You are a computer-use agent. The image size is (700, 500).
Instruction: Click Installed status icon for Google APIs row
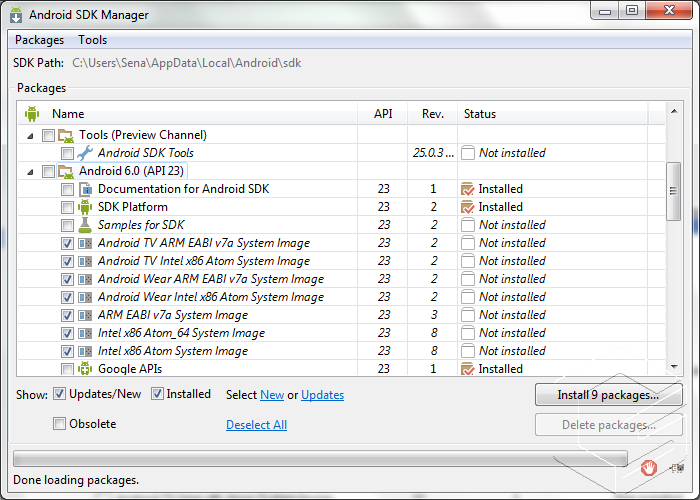[x=467, y=369]
